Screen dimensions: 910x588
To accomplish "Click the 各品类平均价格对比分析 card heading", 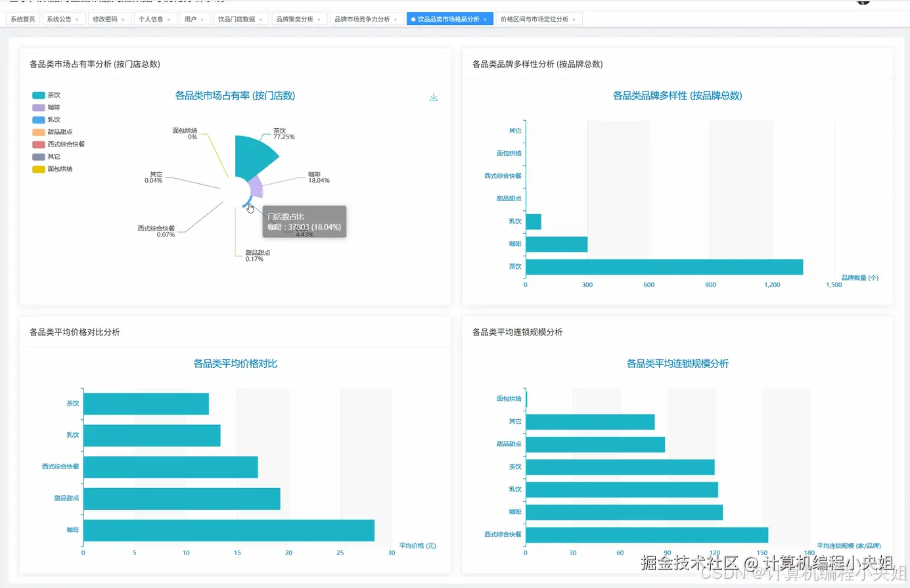I will pyautogui.click(x=74, y=332).
